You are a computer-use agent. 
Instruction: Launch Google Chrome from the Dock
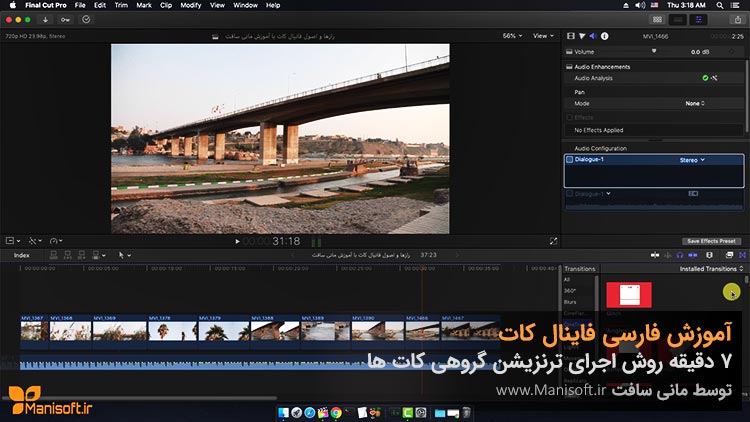click(x=336, y=412)
